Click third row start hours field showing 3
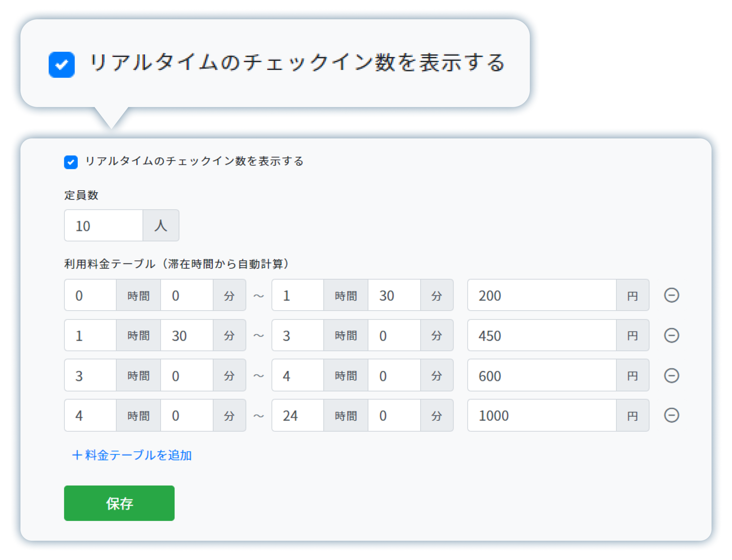The image size is (732, 560). (90, 375)
